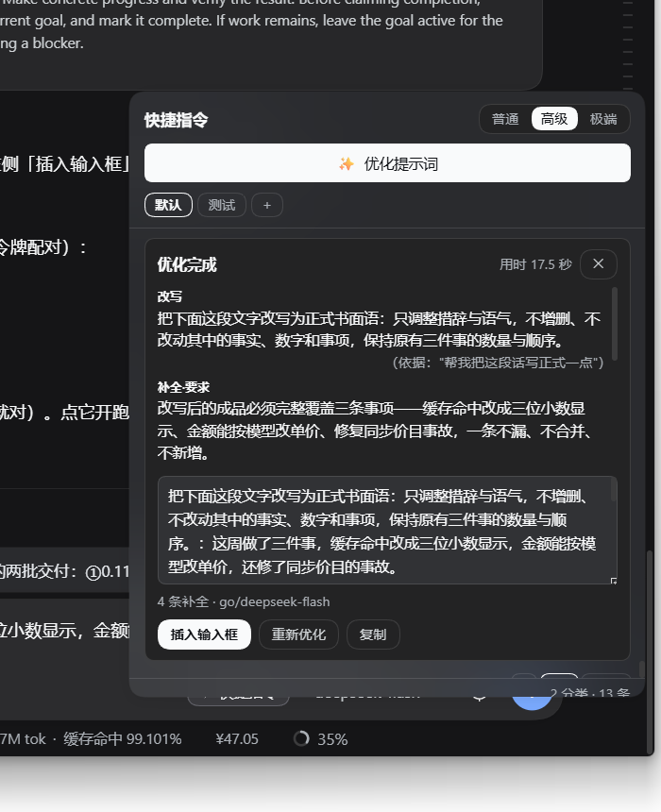Select the 高级 level option
The image size is (661, 812).
(554, 119)
